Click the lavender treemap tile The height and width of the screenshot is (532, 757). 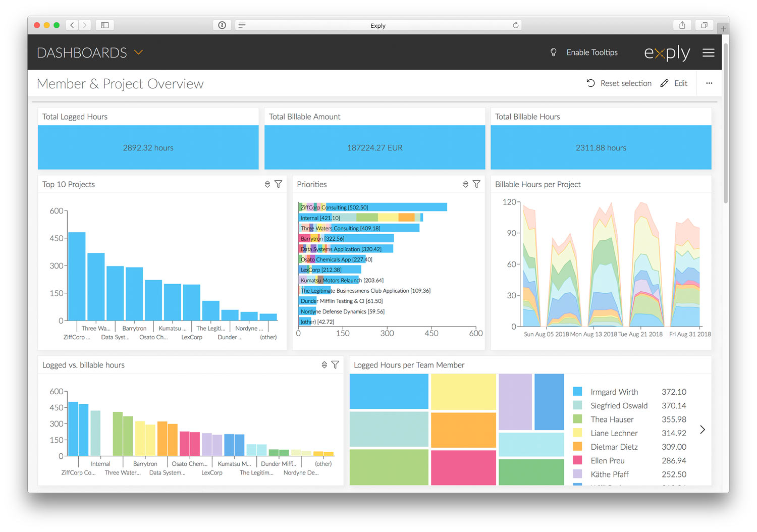[x=515, y=402]
